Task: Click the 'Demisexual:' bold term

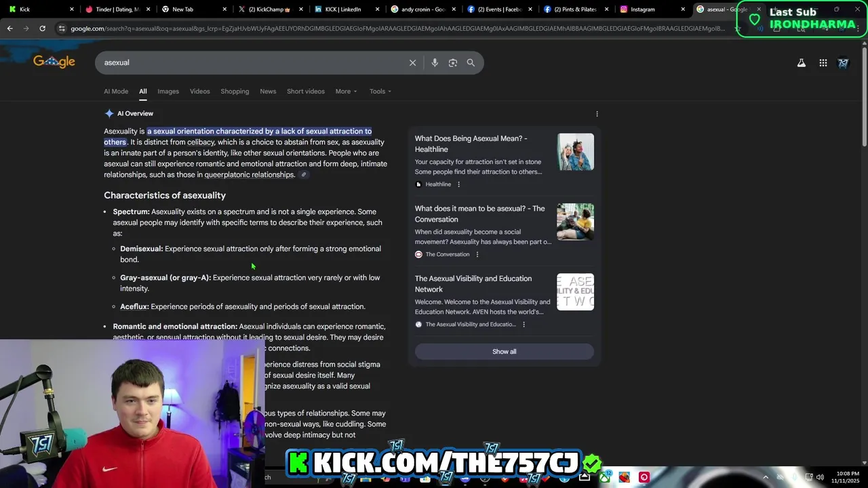Action: [142, 249]
